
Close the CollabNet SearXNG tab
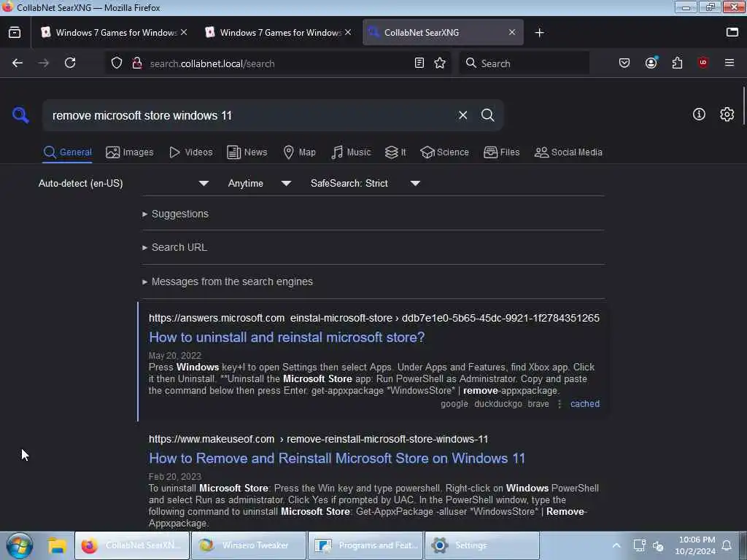[x=511, y=32]
